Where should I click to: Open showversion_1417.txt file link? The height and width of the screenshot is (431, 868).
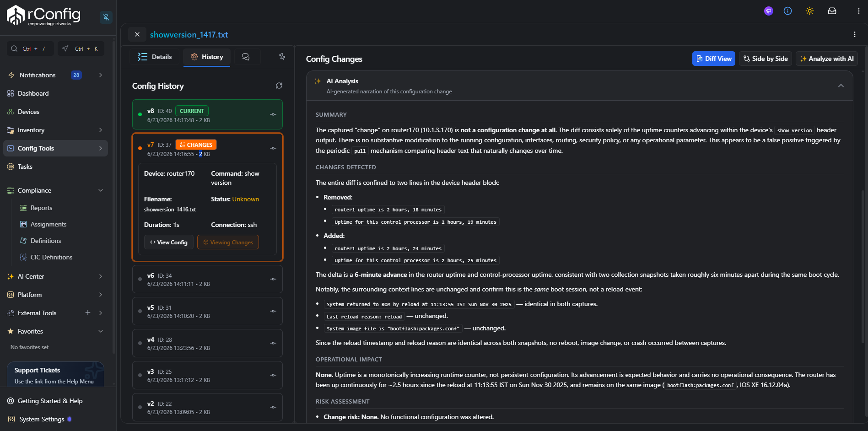189,35
